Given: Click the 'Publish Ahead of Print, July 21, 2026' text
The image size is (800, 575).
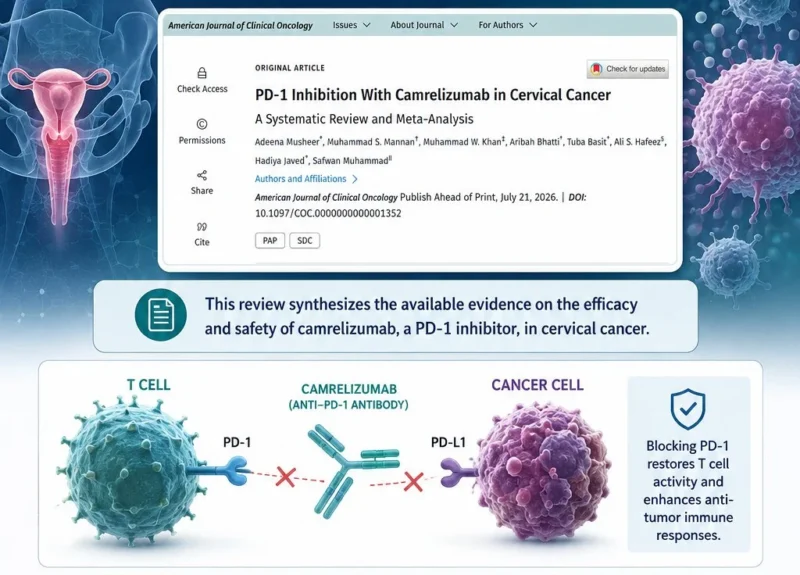Looking at the screenshot, I should coord(479,197).
